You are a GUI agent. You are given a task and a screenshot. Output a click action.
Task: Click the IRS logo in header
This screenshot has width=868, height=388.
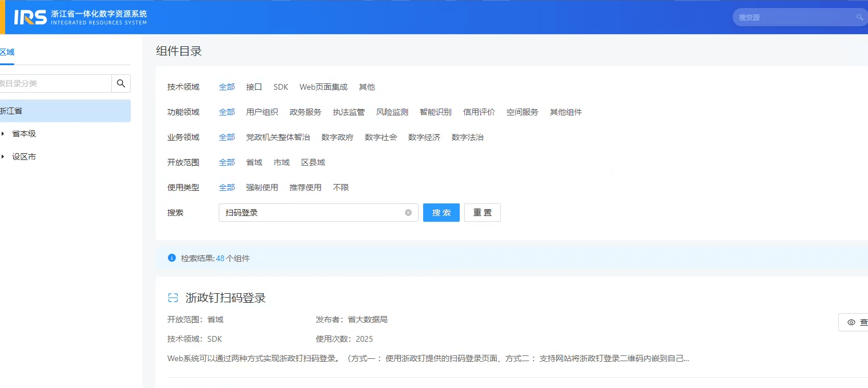click(30, 17)
